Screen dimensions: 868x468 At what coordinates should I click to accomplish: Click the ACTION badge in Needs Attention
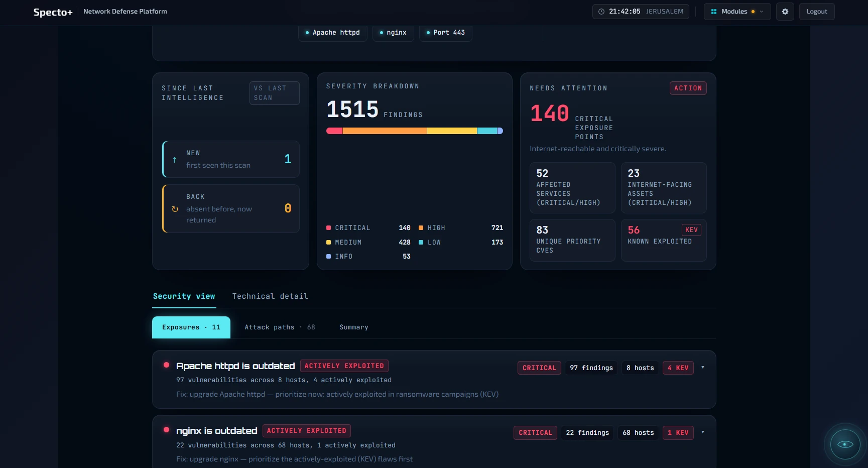coord(688,88)
